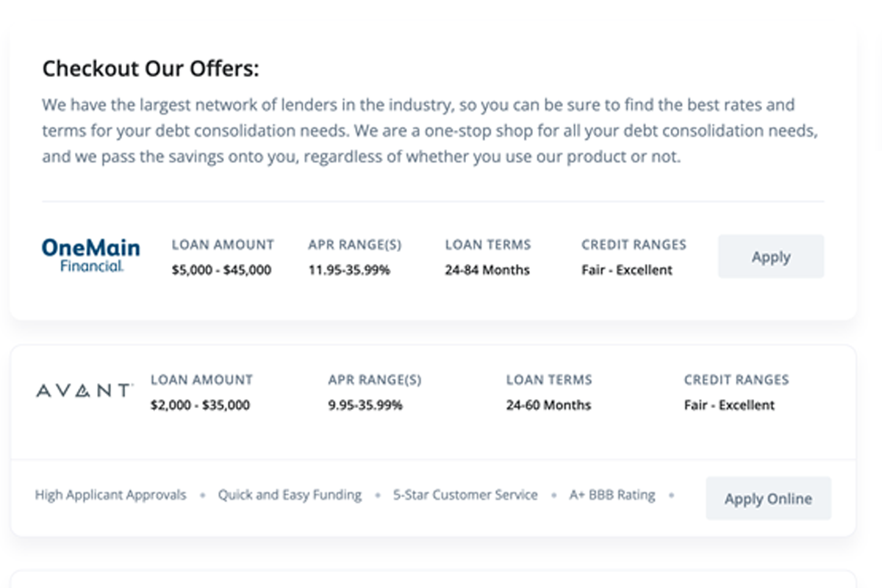Click the 5-Star Customer Service feature
The image size is (882, 588).
[x=465, y=495]
